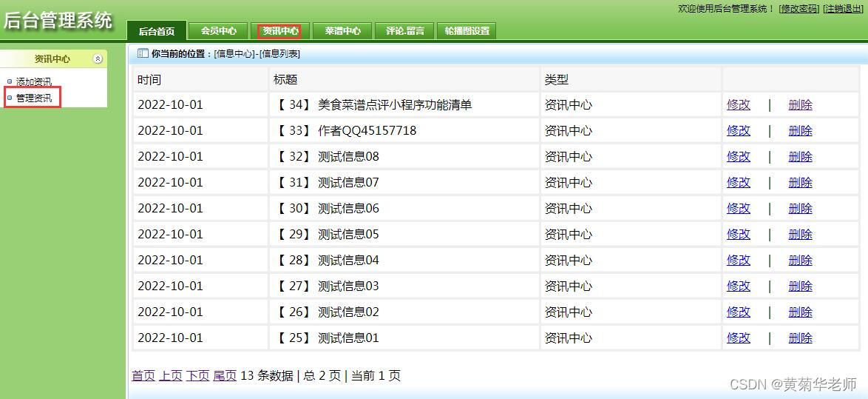Screen dimensions: 868x399
Task: Click the 上页 pagination link
Action: (x=171, y=376)
